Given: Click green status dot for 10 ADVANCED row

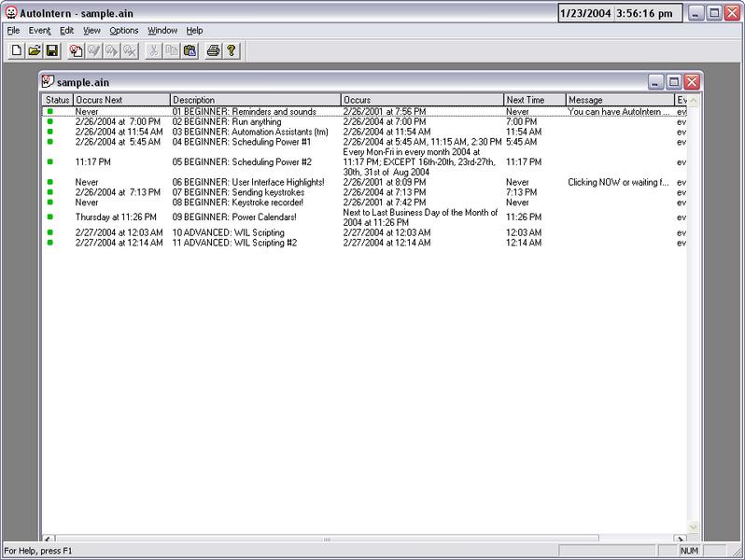Looking at the screenshot, I should (x=50, y=232).
